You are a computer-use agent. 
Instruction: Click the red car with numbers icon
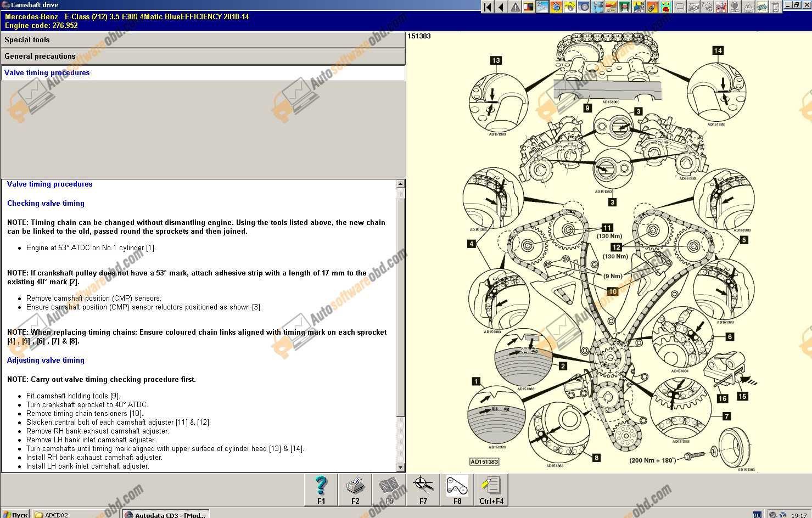(666, 7)
